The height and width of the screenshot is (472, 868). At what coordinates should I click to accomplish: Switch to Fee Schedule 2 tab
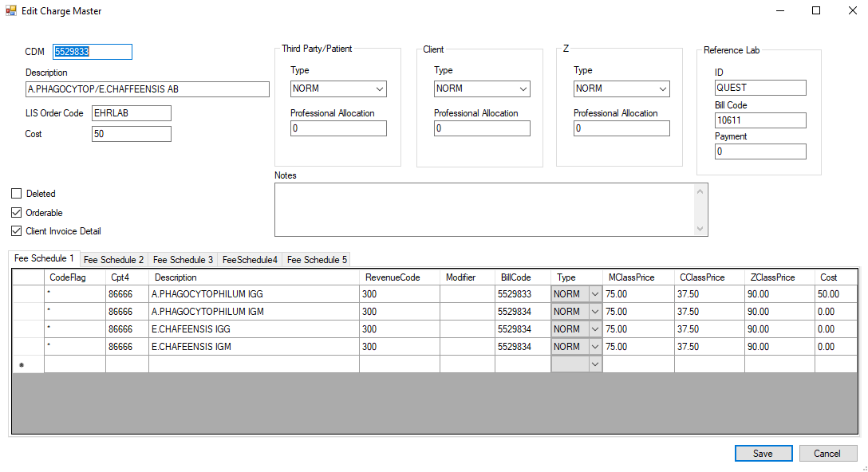pyautogui.click(x=114, y=260)
